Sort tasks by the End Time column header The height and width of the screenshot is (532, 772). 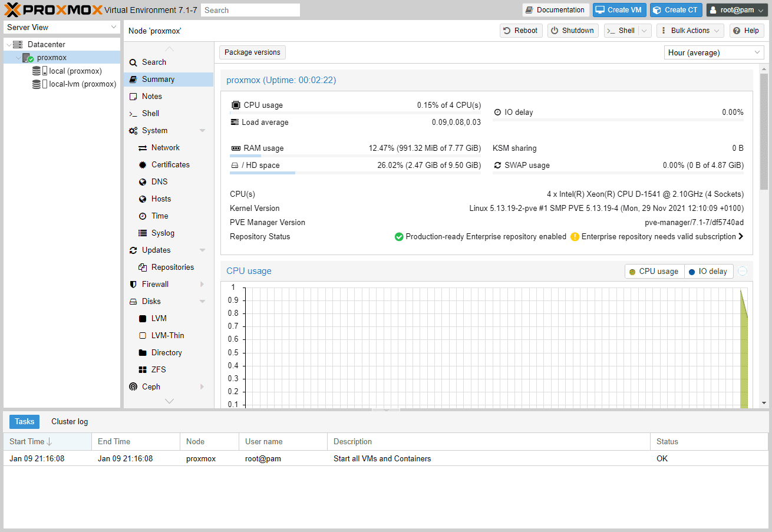point(136,442)
